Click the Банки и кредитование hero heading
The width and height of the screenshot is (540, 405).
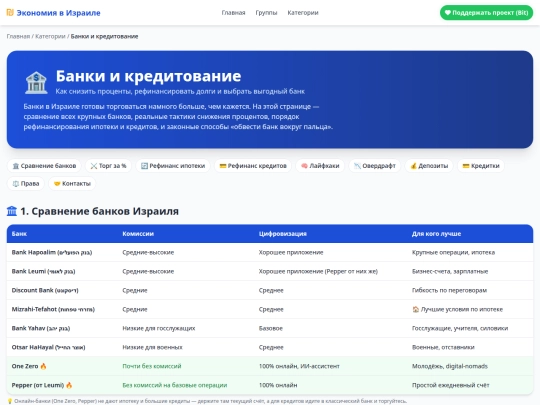coord(148,76)
